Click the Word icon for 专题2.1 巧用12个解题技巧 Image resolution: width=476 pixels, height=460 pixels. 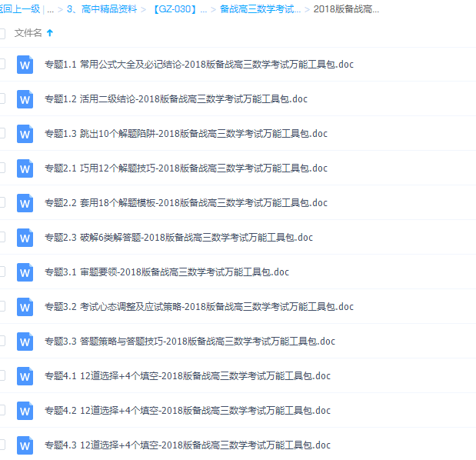pyautogui.click(x=25, y=168)
